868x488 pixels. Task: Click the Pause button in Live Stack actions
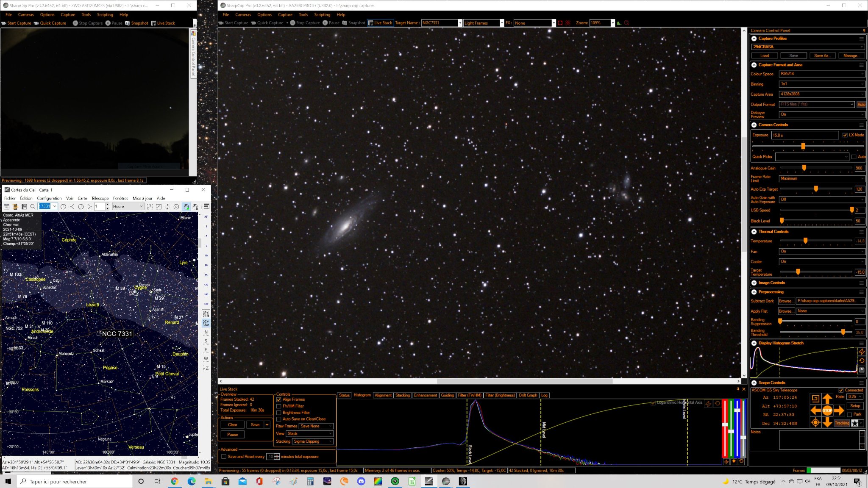(x=233, y=435)
